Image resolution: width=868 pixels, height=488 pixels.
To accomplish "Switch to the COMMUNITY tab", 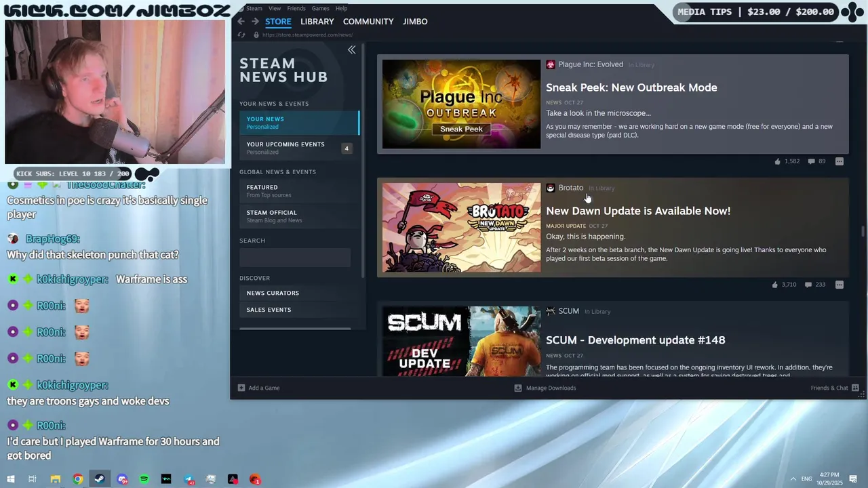I will [x=368, y=22].
